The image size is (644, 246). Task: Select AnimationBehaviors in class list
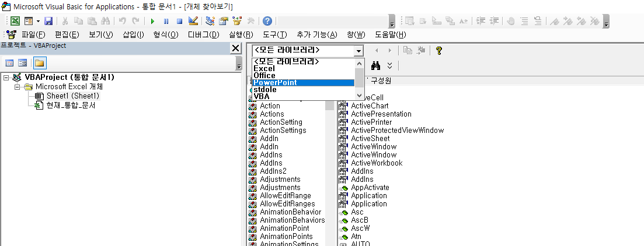(x=293, y=220)
